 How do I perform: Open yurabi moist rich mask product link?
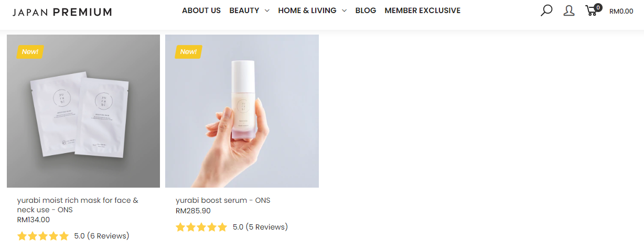(x=78, y=205)
